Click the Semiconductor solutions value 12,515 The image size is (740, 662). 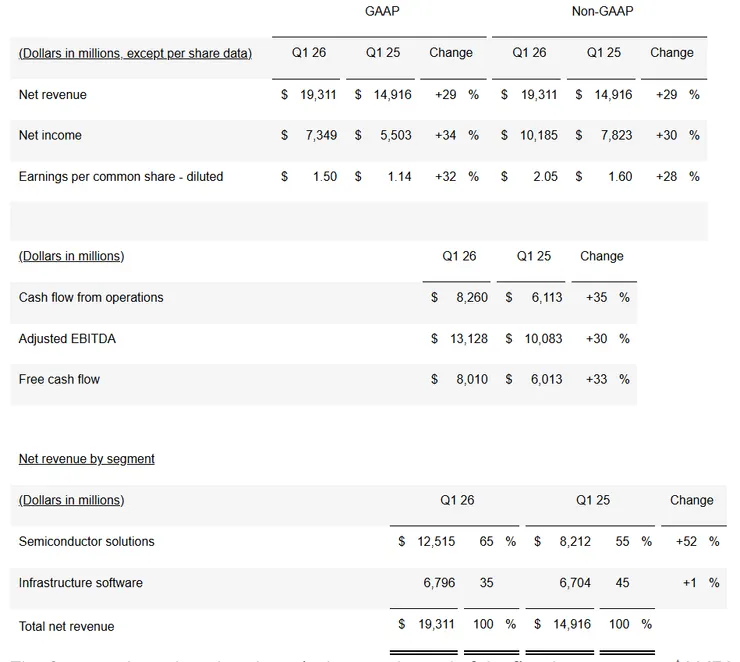click(436, 541)
